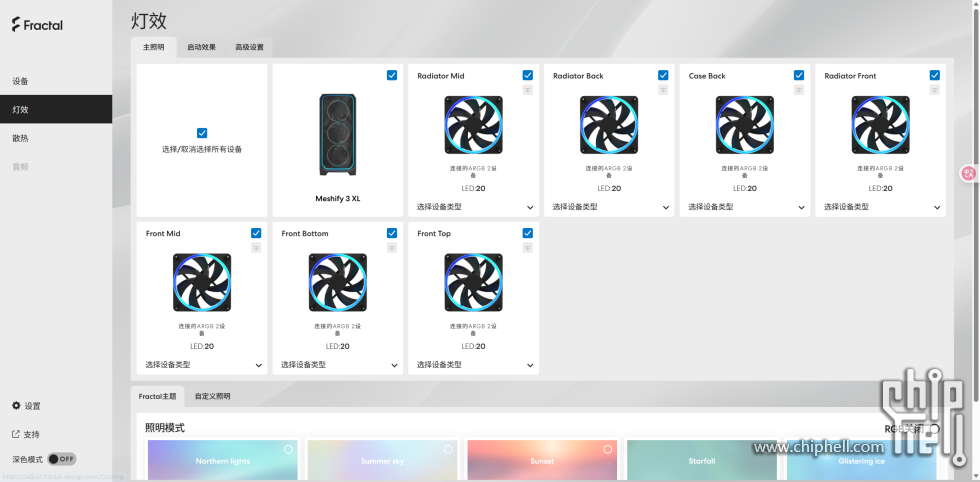
Task: Uncheck the Meshify 3 XL checkbox
Action: click(392, 75)
